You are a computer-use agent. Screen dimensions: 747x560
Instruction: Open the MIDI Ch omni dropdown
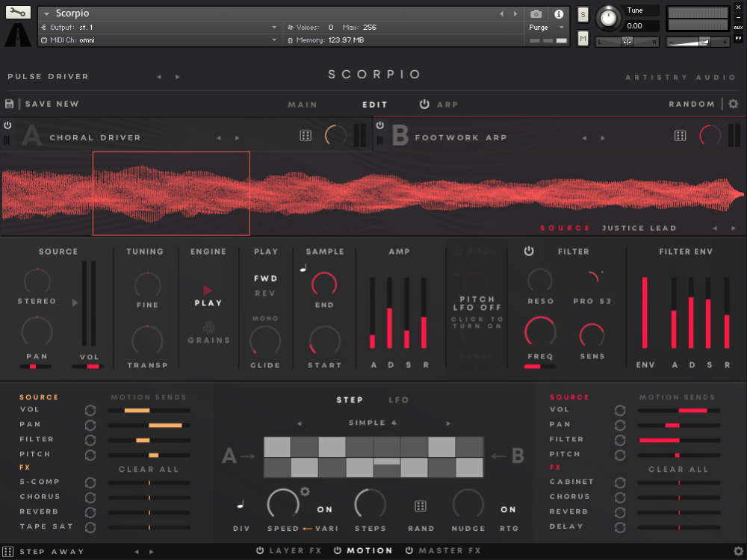pyautogui.click(x=273, y=40)
